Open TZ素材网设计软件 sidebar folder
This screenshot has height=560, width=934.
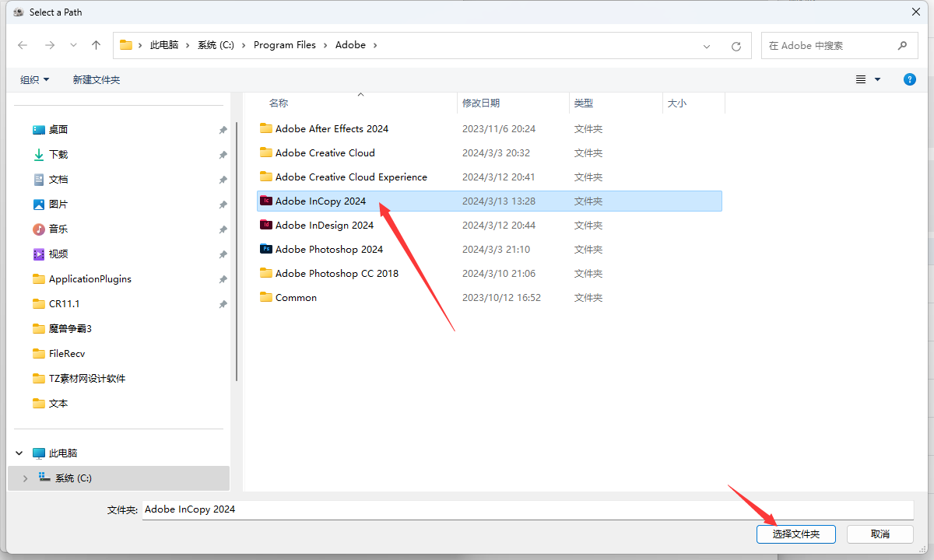point(79,379)
